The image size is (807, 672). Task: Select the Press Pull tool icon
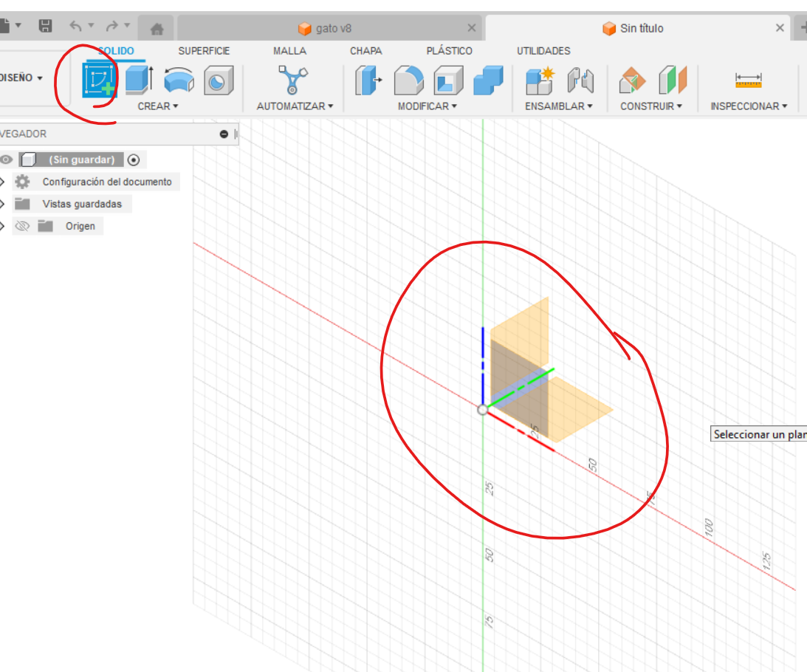[368, 80]
